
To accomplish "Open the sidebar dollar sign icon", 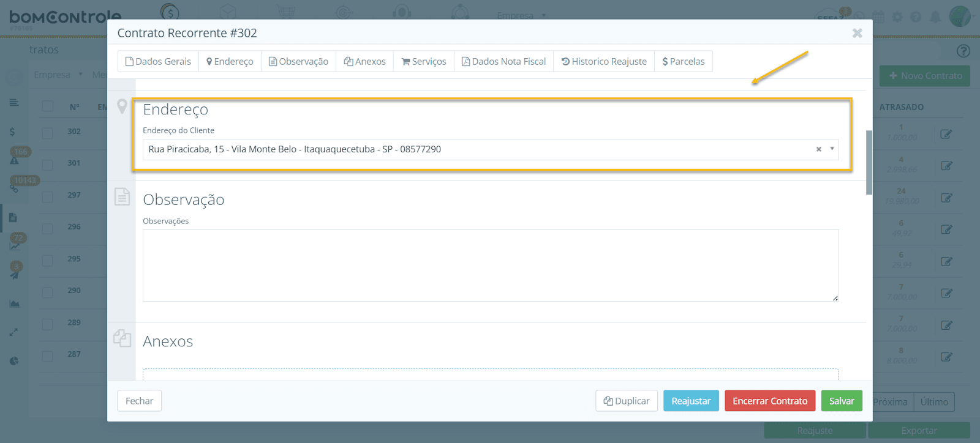I will click(x=12, y=132).
